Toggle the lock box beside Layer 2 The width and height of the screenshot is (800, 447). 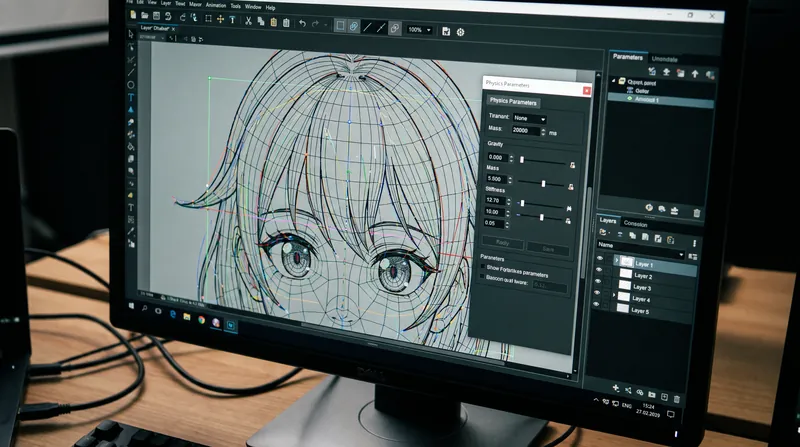click(608, 272)
